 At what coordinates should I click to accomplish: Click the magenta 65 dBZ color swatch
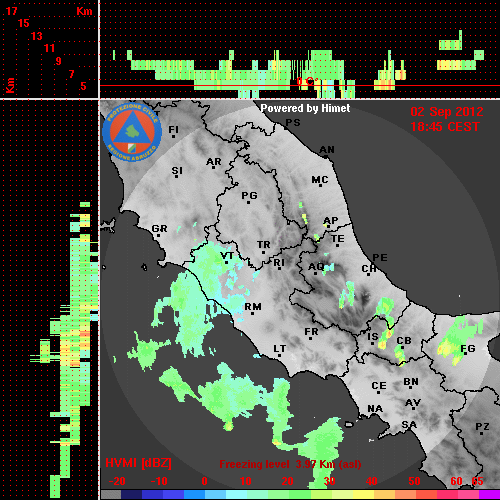(x=489, y=495)
